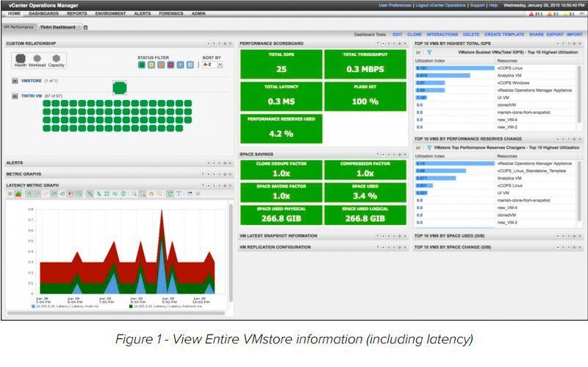Collapse the VMSTORE group
588x367 pixels.
pyautogui.click(x=15, y=81)
